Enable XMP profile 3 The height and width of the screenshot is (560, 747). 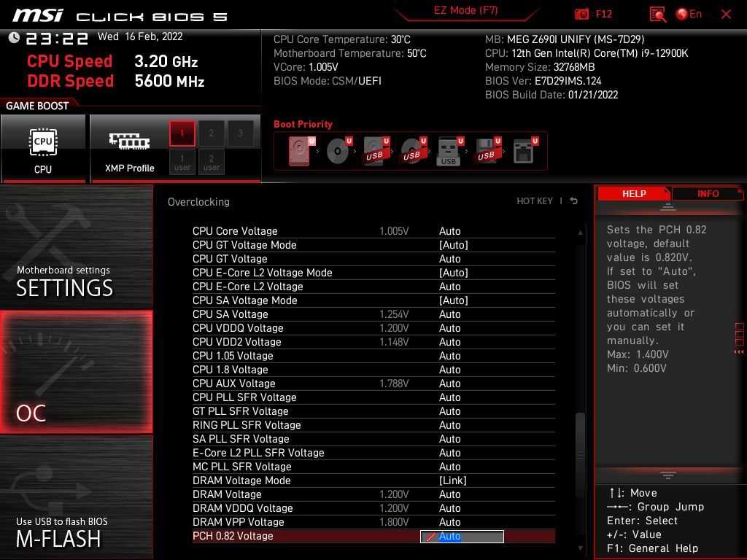click(x=240, y=133)
